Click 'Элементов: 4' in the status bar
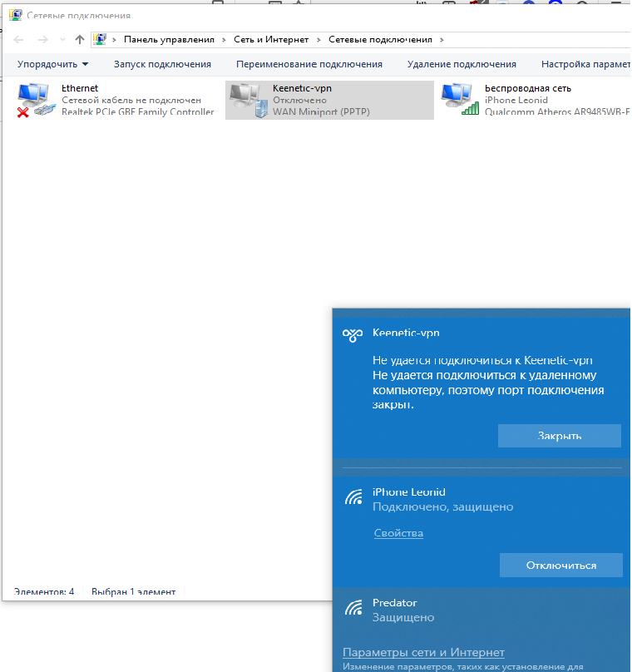The width and height of the screenshot is (632, 672). (x=44, y=592)
